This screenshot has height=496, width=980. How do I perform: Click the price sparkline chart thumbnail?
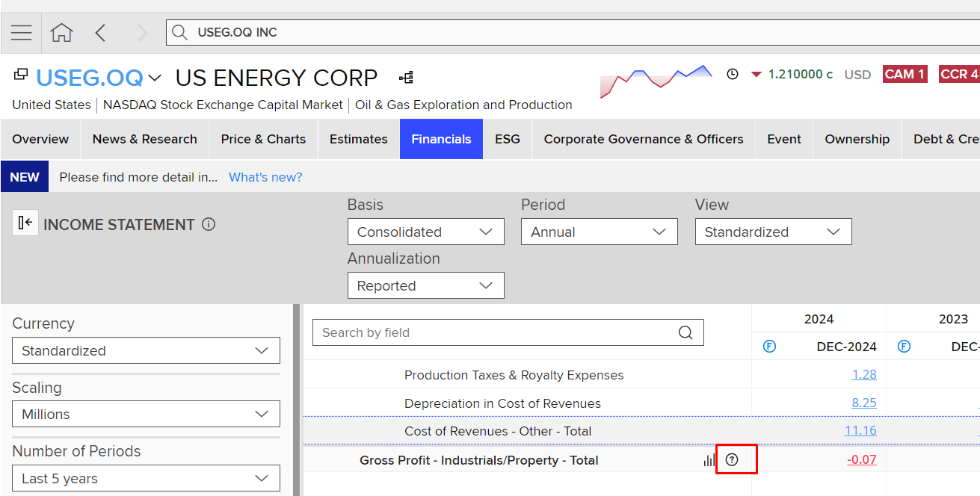click(656, 81)
